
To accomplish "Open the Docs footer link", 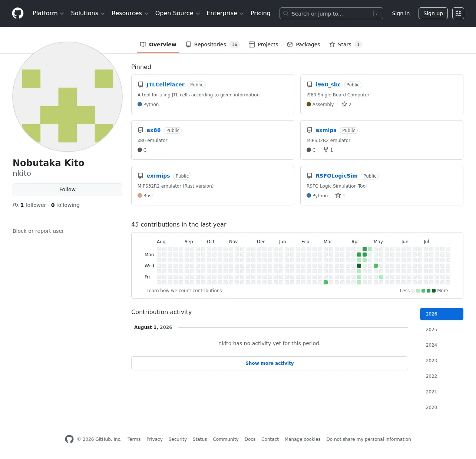I will click(250, 439).
